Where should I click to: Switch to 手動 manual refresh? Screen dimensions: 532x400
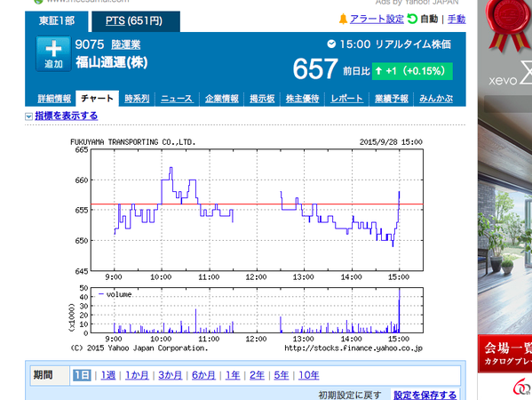pyautogui.click(x=457, y=19)
